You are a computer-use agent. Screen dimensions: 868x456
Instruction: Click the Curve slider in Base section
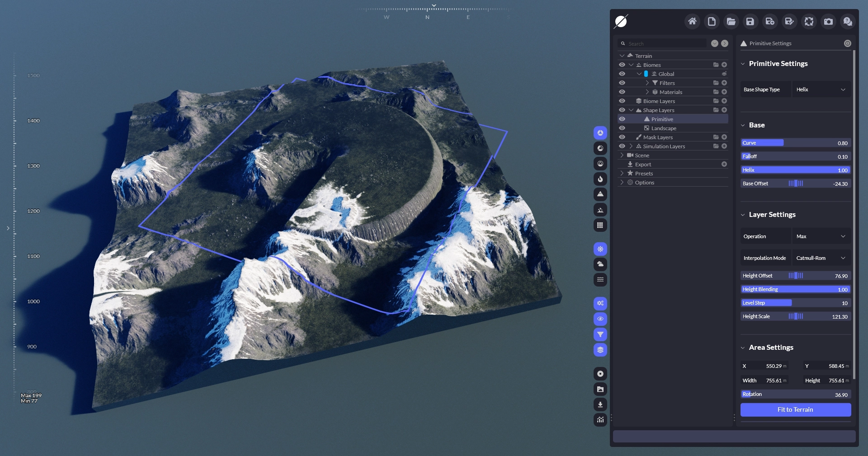[795, 143]
